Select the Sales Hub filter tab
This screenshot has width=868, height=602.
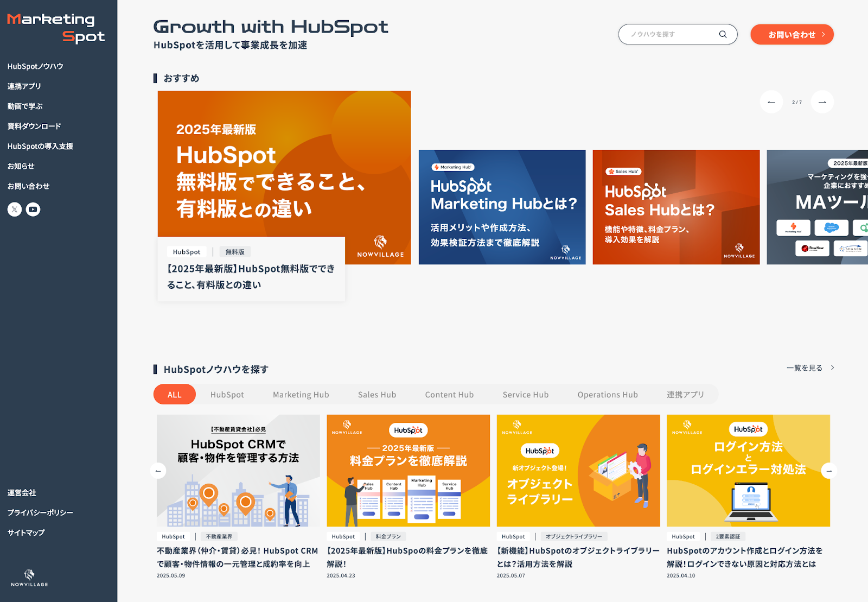[377, 395]
